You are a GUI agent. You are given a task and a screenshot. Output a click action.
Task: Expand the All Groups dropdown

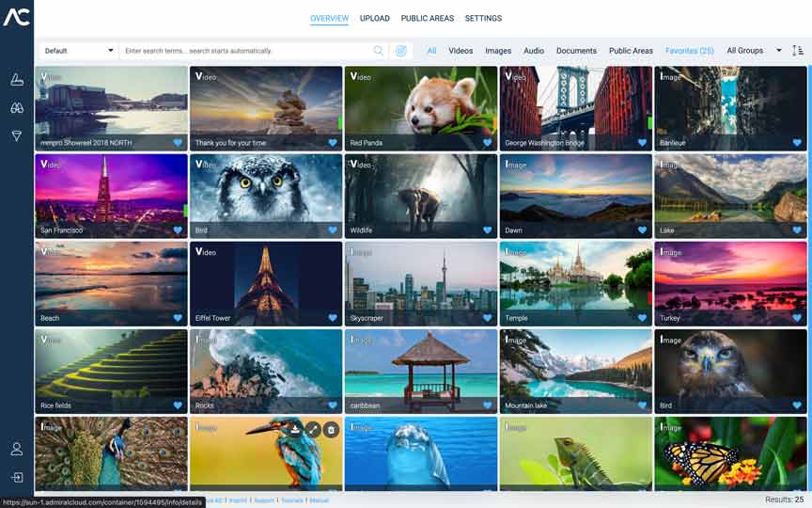click(754, 51)
